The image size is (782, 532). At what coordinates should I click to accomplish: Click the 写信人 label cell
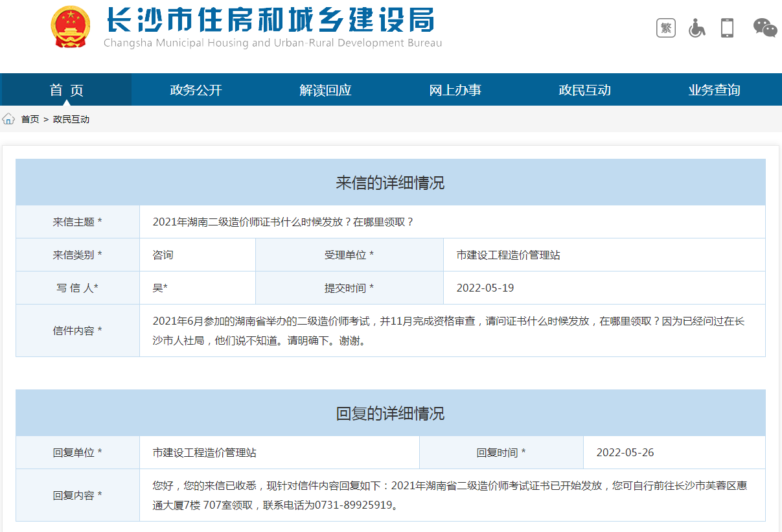[78, 288]
